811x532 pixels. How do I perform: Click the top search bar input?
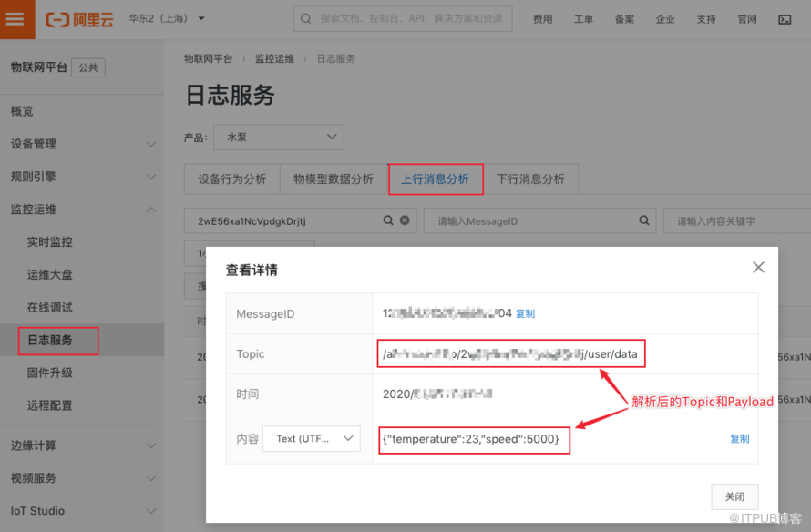pyautogui.click(x=410, y=19)
